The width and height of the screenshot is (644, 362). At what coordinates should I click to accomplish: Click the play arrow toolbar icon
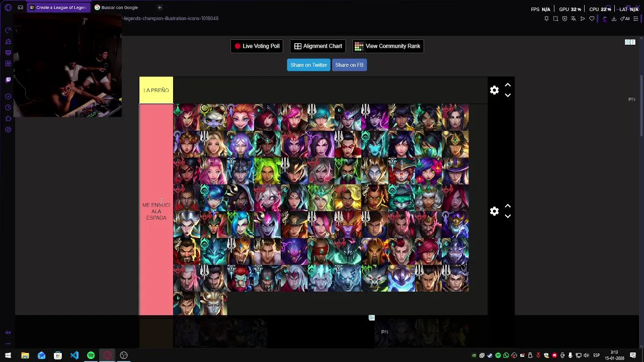pos(583,19)
